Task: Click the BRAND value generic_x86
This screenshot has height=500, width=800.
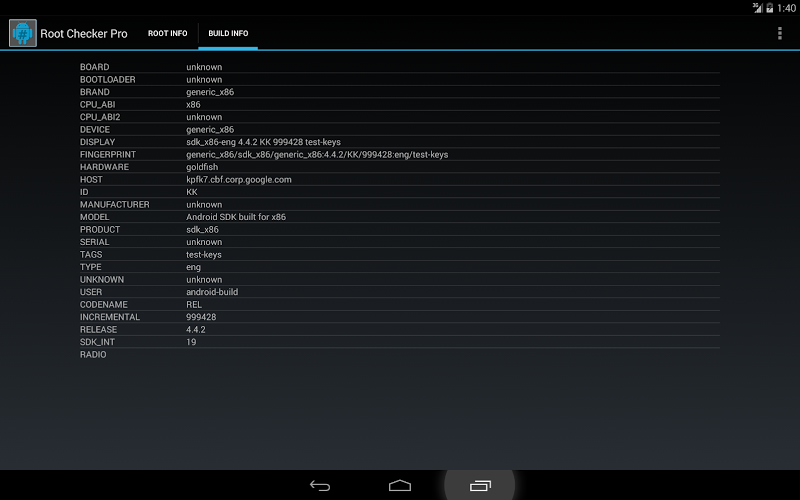Action: (210, 92)
